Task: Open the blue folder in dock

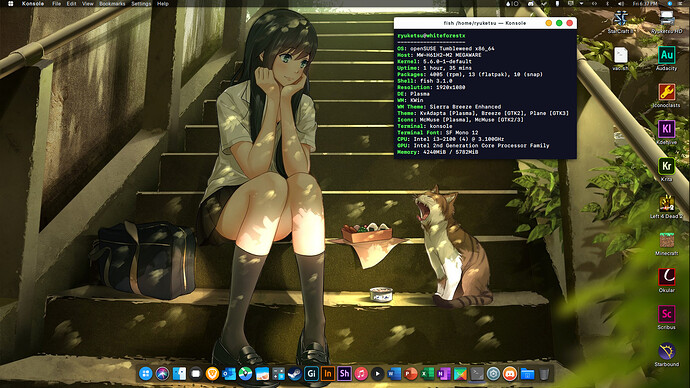Action: [527, 374]
